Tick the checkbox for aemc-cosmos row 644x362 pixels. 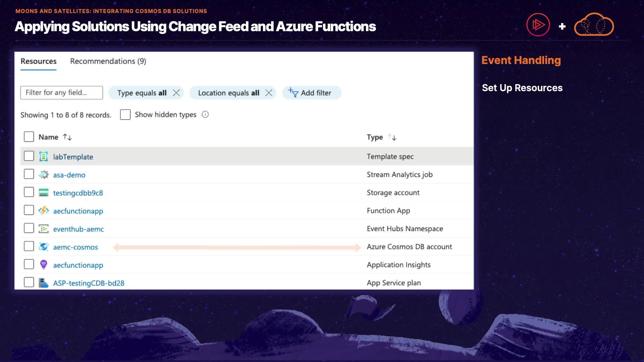pyautogui.click(x=29, y=246)
